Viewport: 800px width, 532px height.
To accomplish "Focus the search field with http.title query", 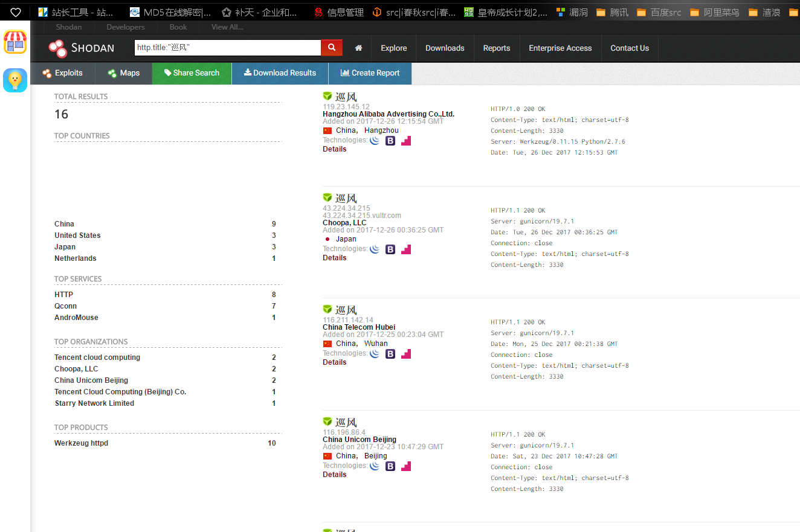I will pyautogui.click(x=227, y=48).
